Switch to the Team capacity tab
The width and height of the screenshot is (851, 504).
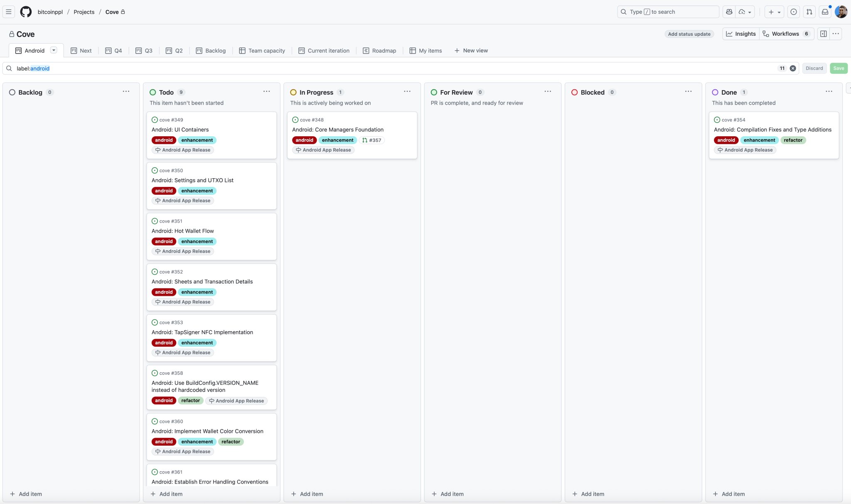point(262,50)
